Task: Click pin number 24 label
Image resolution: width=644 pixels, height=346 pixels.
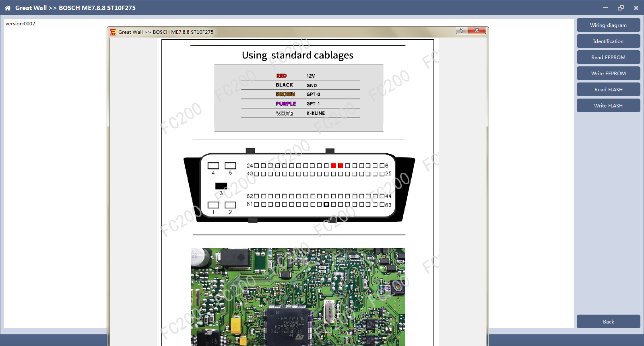Action: pos(250,166)
